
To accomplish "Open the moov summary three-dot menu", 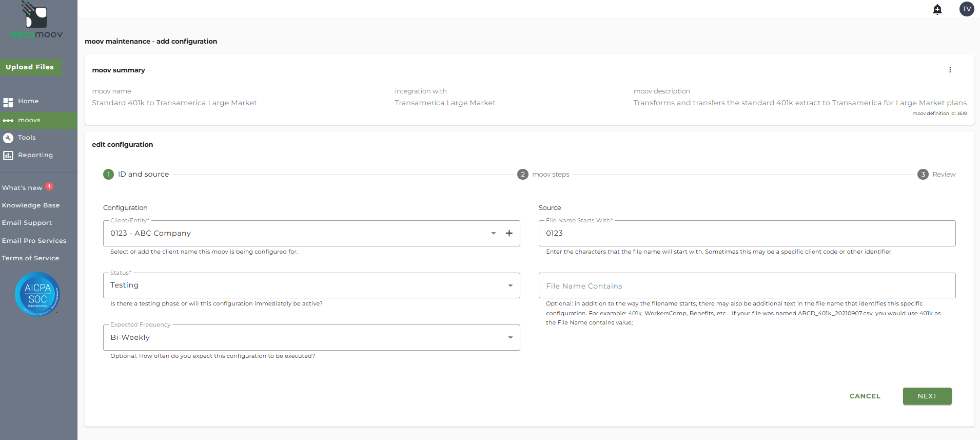I will click(950, 70).
